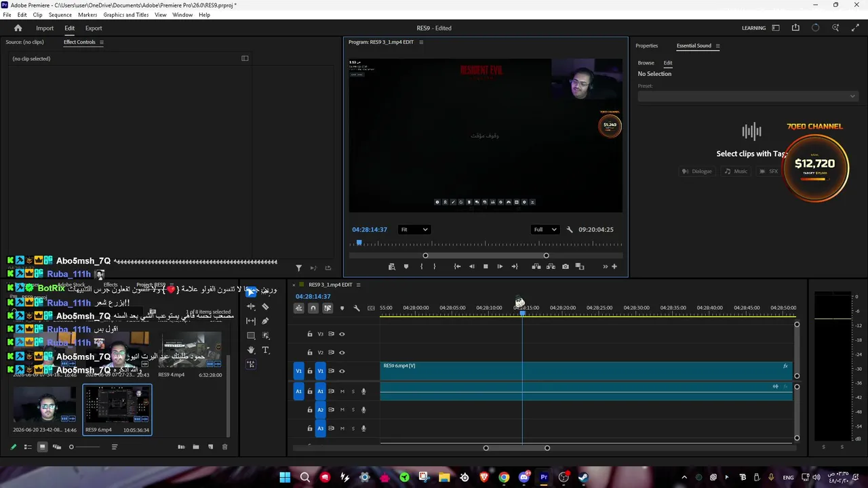This screenshot has height=488, width=868.
Task: Open the Program Monitor button editor plus
Action: [x=614, y=266]
